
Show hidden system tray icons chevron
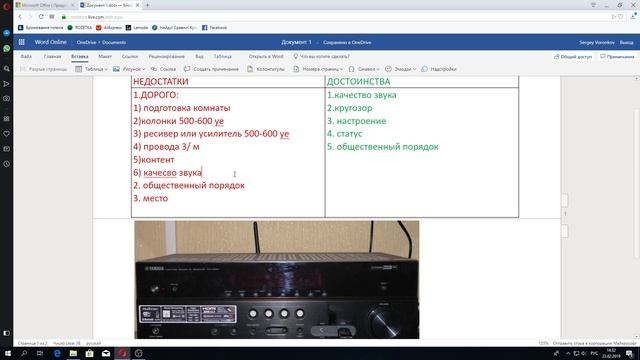pos(568,353)
